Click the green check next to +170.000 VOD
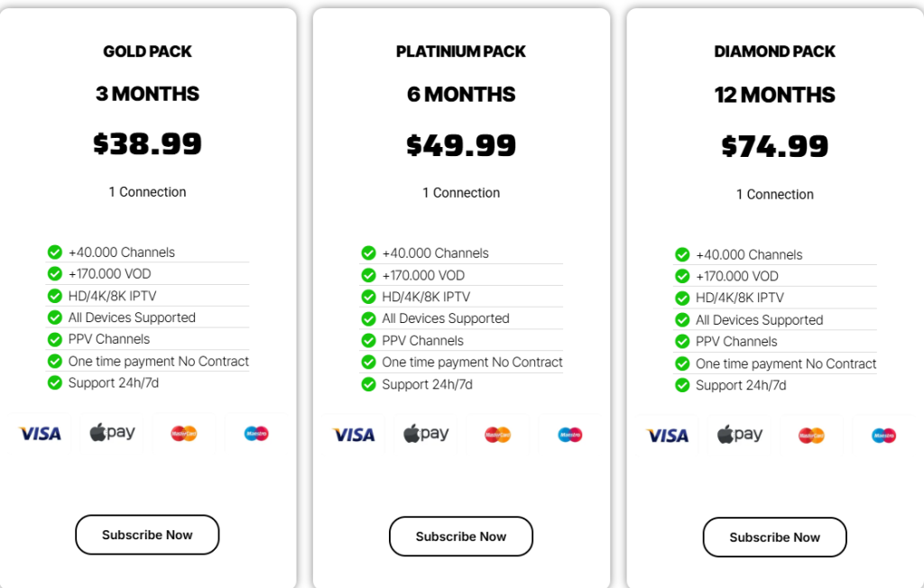This screenshot has width=924, height=588. click(x=54, y=273)
